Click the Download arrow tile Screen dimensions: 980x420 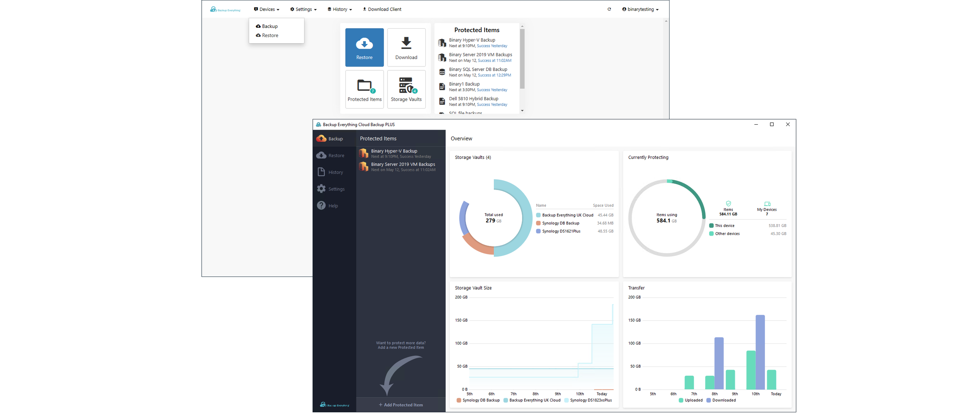[x=406, y=47]
